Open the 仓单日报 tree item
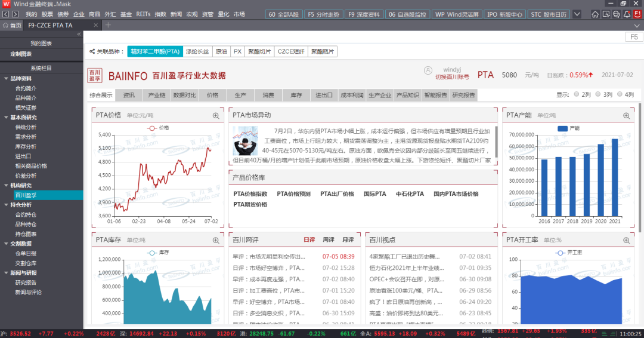This screenshot has height=338, width=644. pos(26,254)
